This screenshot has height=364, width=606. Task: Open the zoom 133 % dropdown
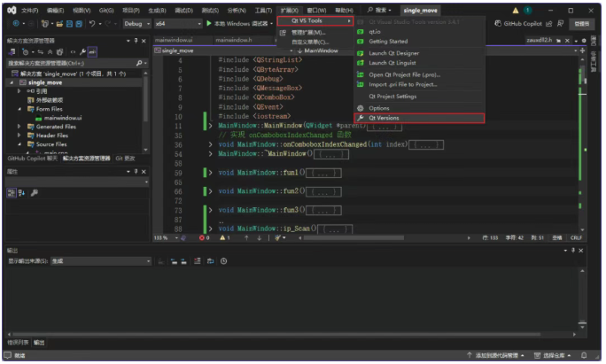coord(167,238)
